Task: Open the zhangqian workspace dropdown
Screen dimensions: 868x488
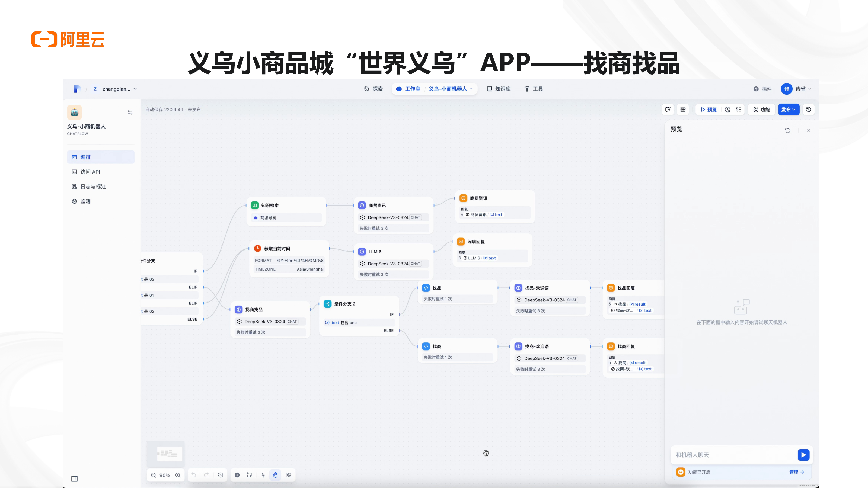Action: [115, 89]
